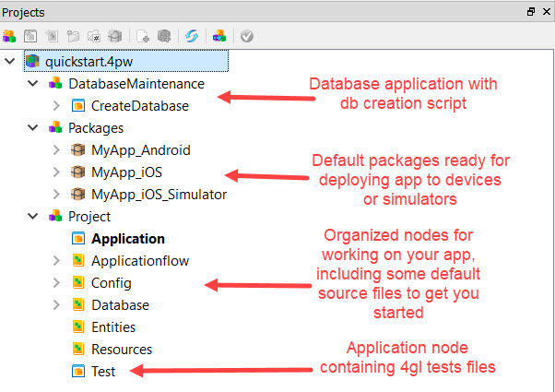Select the Entities node
The width and height of the screenshot is (555, 392).
[112, 327]
